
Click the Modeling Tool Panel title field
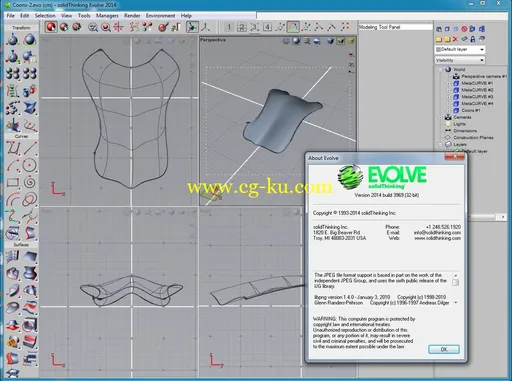[x=395, y=27]
